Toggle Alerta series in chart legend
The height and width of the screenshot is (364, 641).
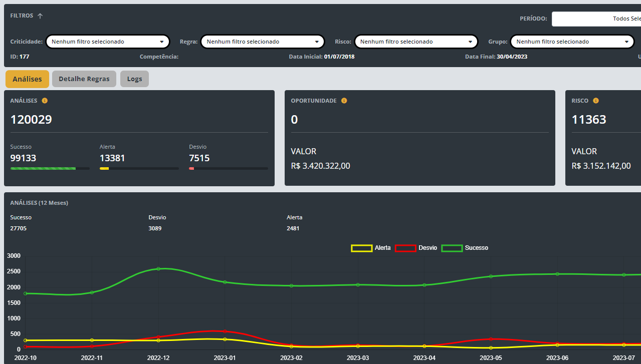[x=371, y=248]
